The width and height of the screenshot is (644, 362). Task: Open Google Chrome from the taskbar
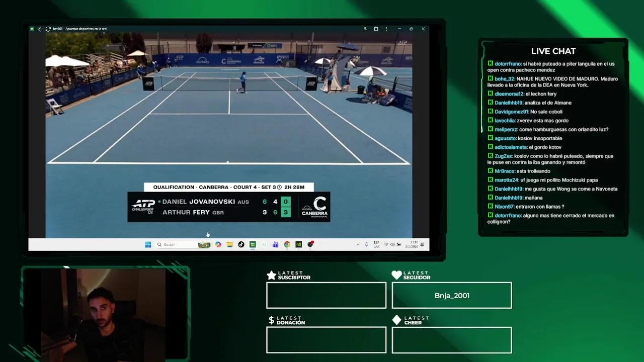pos(287,245)
